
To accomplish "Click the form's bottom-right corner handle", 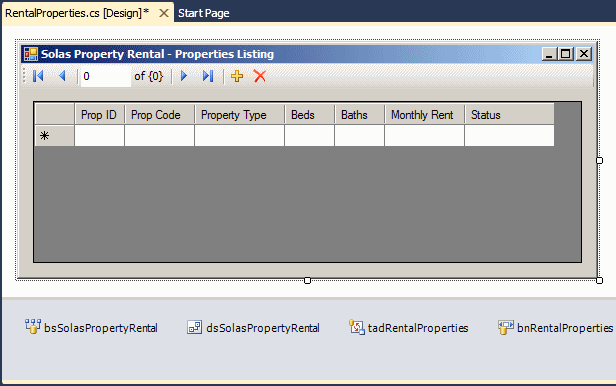I will [x=599, y=280].
